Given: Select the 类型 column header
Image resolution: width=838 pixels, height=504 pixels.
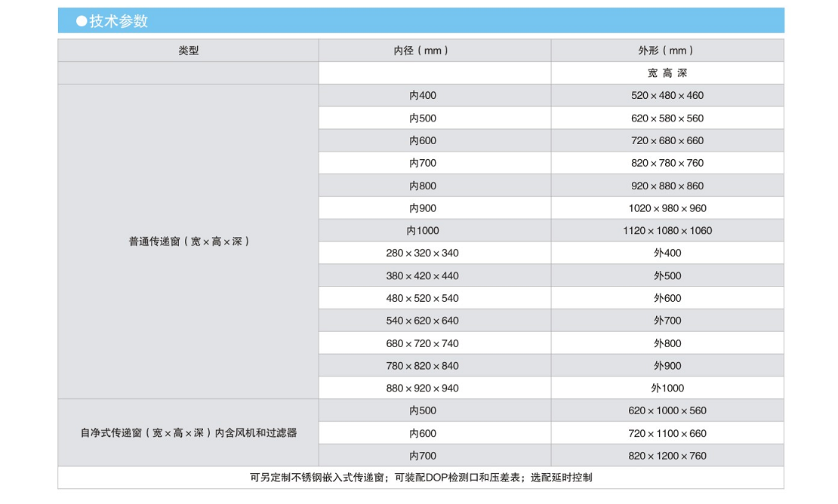Looking at the screenshot, I should coord(188,51).
